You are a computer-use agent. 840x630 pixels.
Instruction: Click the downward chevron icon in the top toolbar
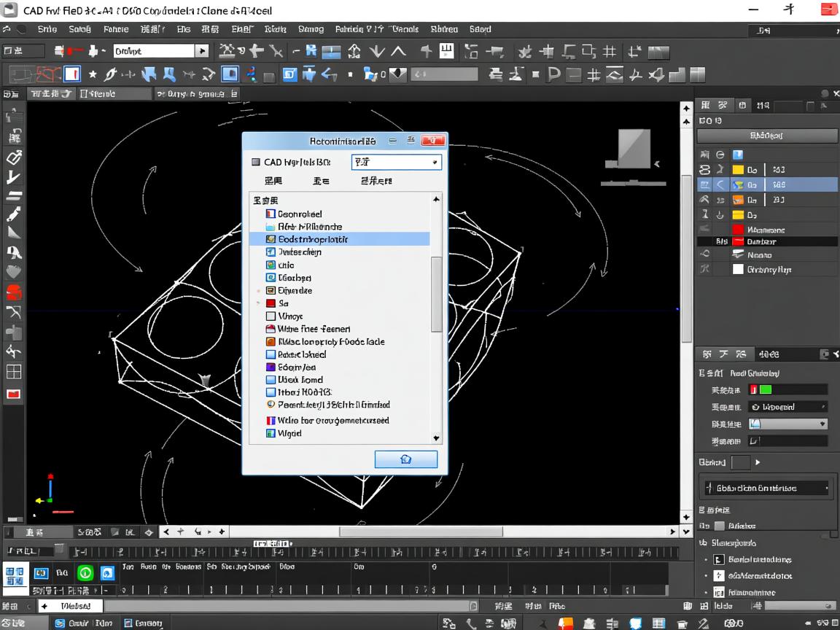tap(377, 52)
